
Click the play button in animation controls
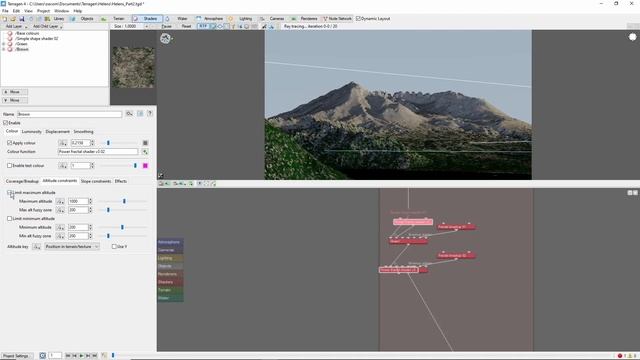(81, 356)
